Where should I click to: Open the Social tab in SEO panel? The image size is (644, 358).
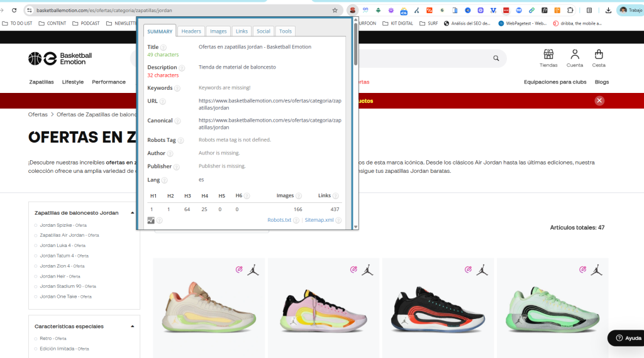[x=264, y=31]
